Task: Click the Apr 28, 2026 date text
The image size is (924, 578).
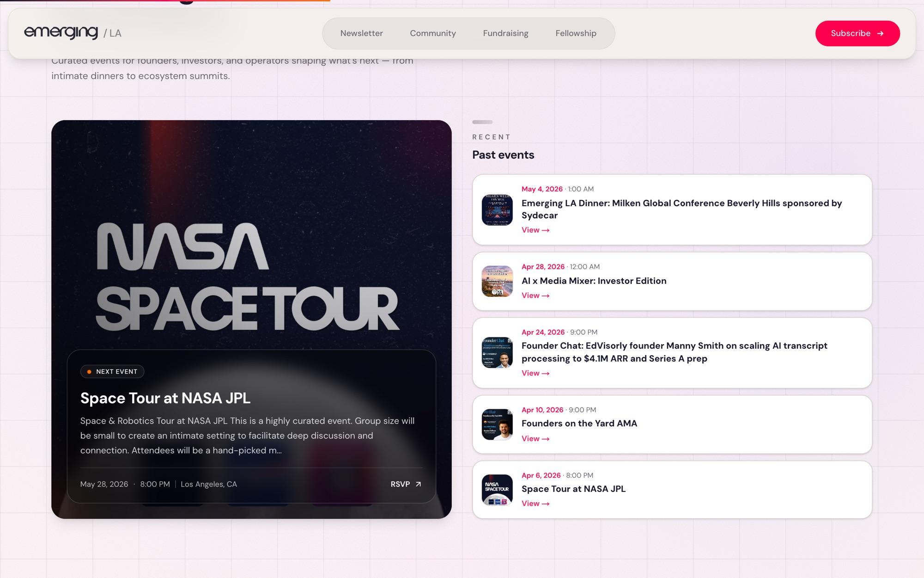Action: click(543, 267)
